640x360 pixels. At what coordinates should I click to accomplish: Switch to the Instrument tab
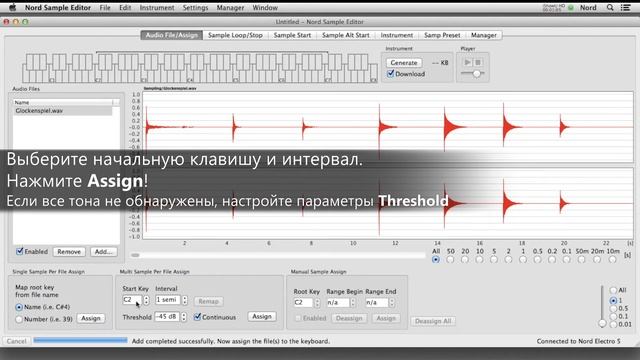(x=397, y=35)
